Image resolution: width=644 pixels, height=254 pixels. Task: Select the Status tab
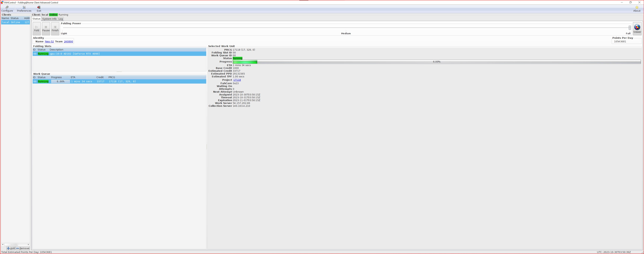point(36,19)
